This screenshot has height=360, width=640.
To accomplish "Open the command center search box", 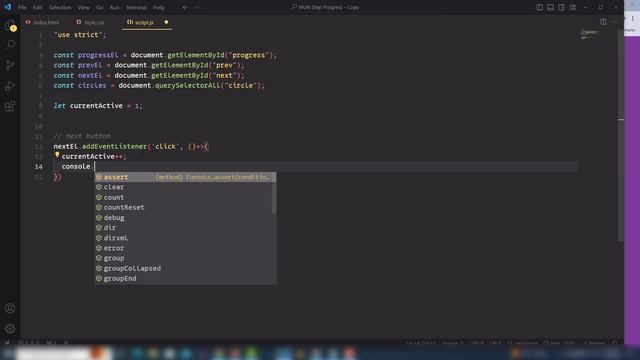I will click(325, 7).
